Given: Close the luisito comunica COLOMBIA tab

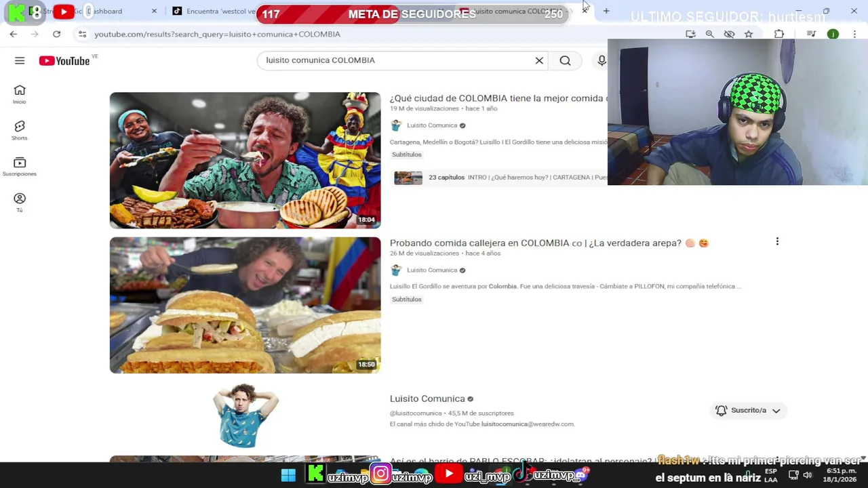Looking at the screenshot, I should pyautogui.click(x=585, y=11).
